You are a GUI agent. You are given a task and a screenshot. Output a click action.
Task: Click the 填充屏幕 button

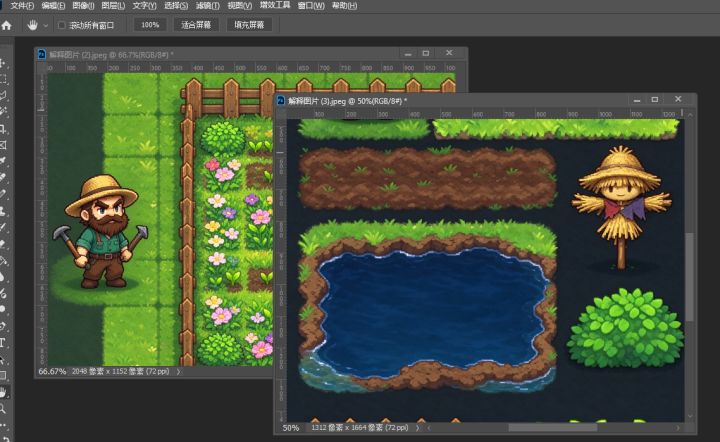click(249, 25)
